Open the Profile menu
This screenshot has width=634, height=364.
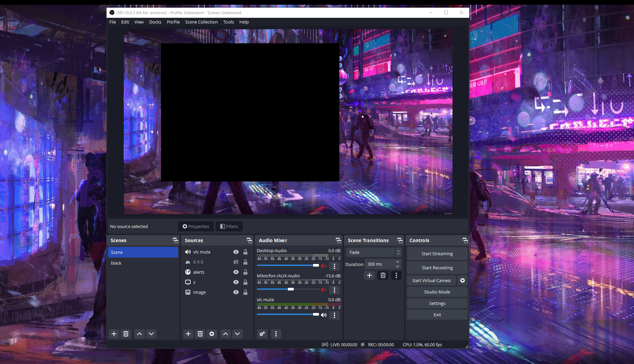tap(173, 22)
